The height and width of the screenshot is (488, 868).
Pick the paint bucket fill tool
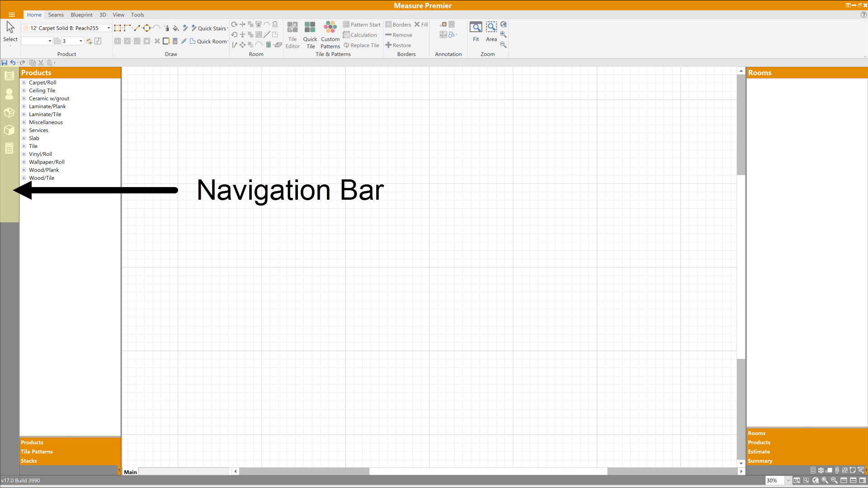[176, 28]
